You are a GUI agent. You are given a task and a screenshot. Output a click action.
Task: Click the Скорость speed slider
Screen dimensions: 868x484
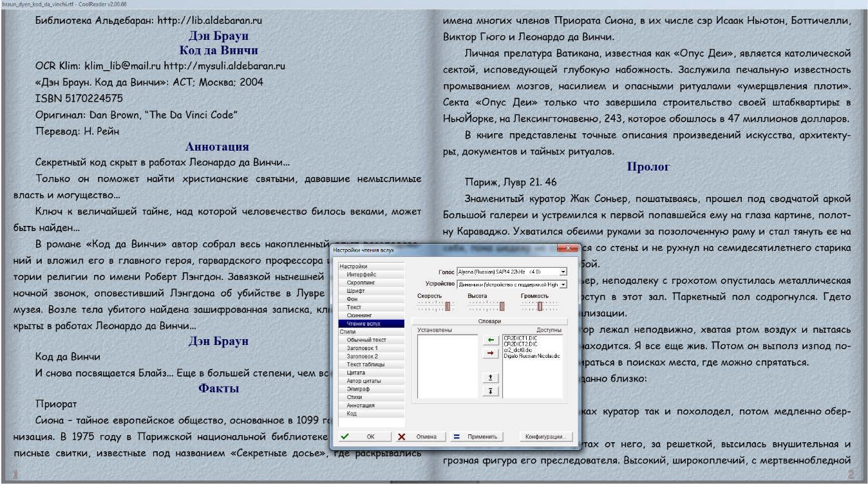tap(436, 306)
